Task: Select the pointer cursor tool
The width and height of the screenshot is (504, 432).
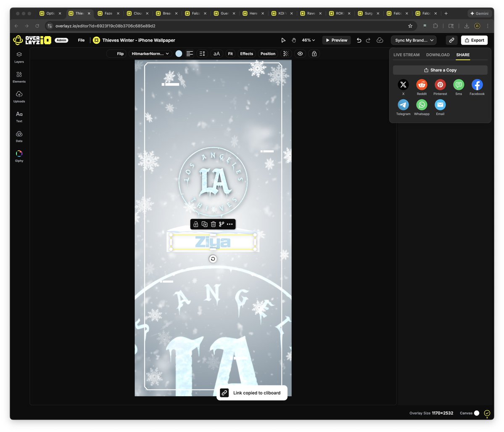Action: tap(283, 40)
